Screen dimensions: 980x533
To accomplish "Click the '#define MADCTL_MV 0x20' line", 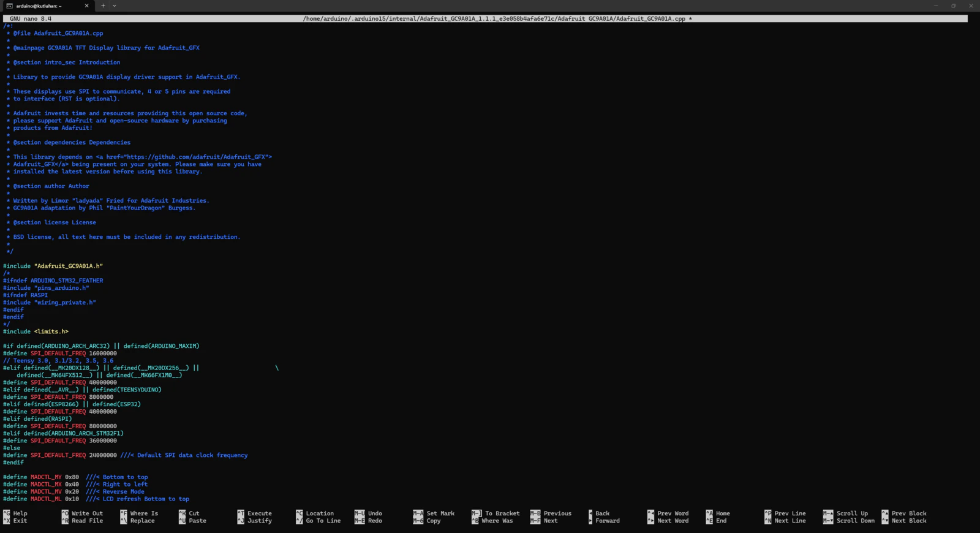I will tap(73, 492).
